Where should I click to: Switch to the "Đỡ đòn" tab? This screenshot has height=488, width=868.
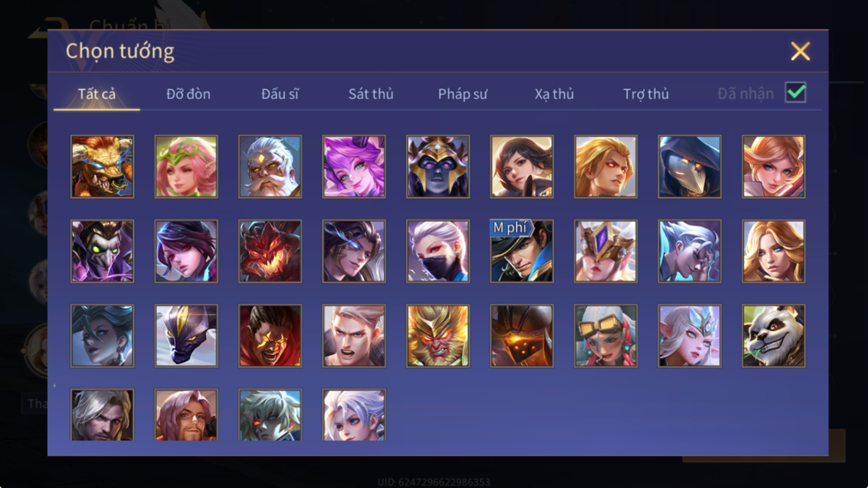click(188, 94)
